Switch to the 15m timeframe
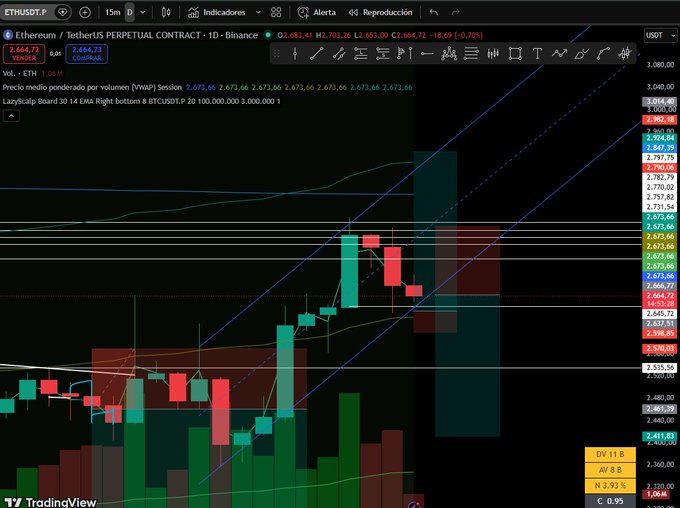 pyautogui.click(x=112, y=13)
